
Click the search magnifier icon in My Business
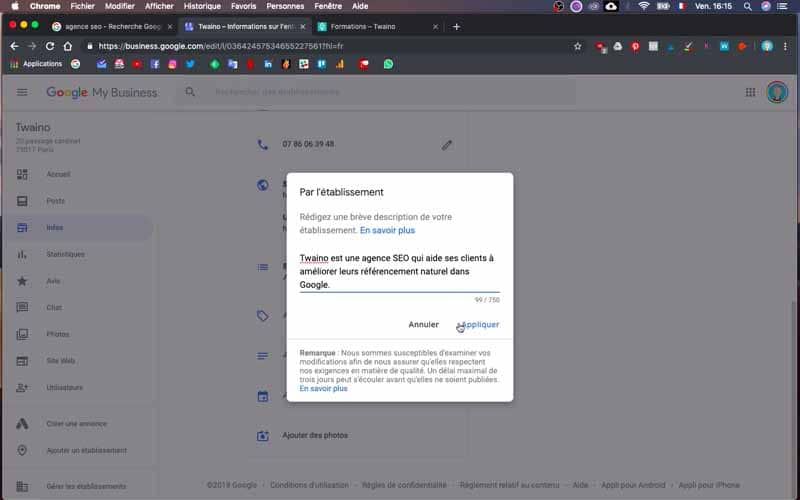coord(190,92)
